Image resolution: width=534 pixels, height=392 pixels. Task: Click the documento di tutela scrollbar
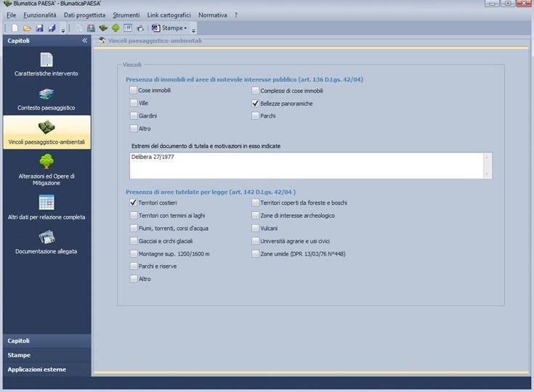[487, 166]
